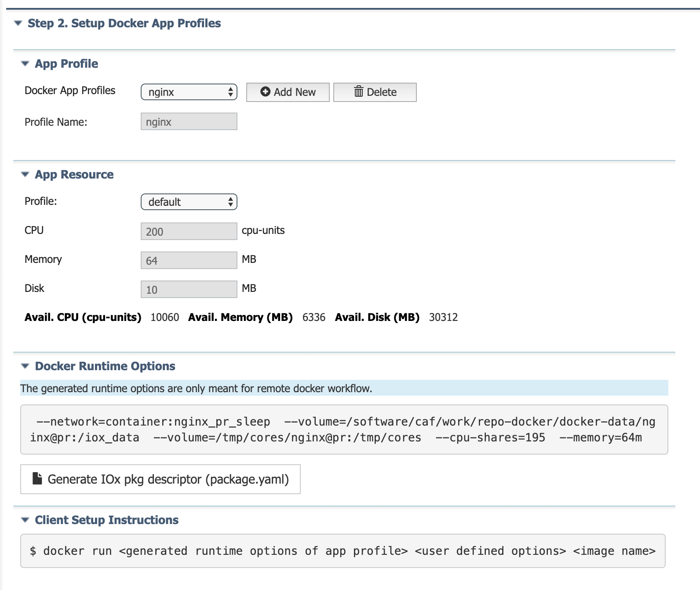The image size is (700, 590).
Task: Click the Avail. Disk value 30312
Action: [x=444, y=317]
